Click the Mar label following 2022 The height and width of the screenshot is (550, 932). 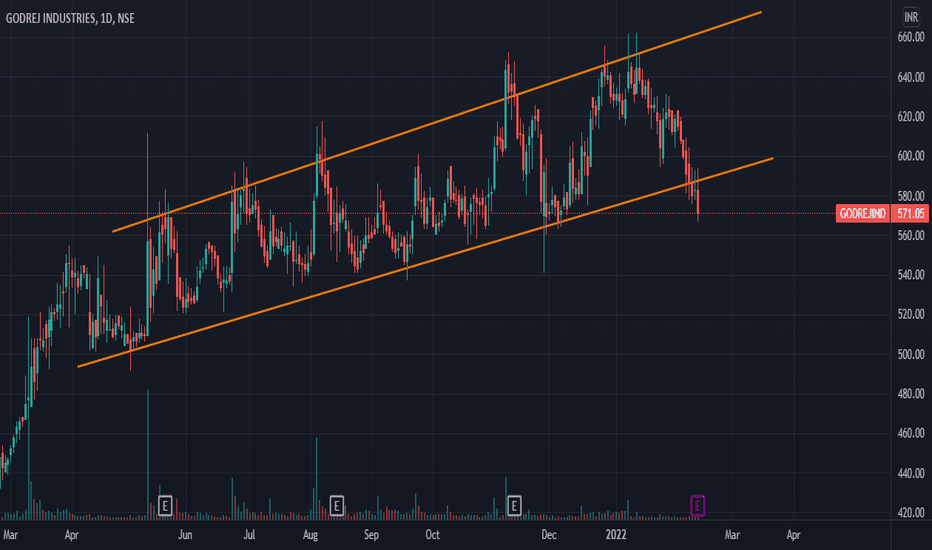point(732,535)
